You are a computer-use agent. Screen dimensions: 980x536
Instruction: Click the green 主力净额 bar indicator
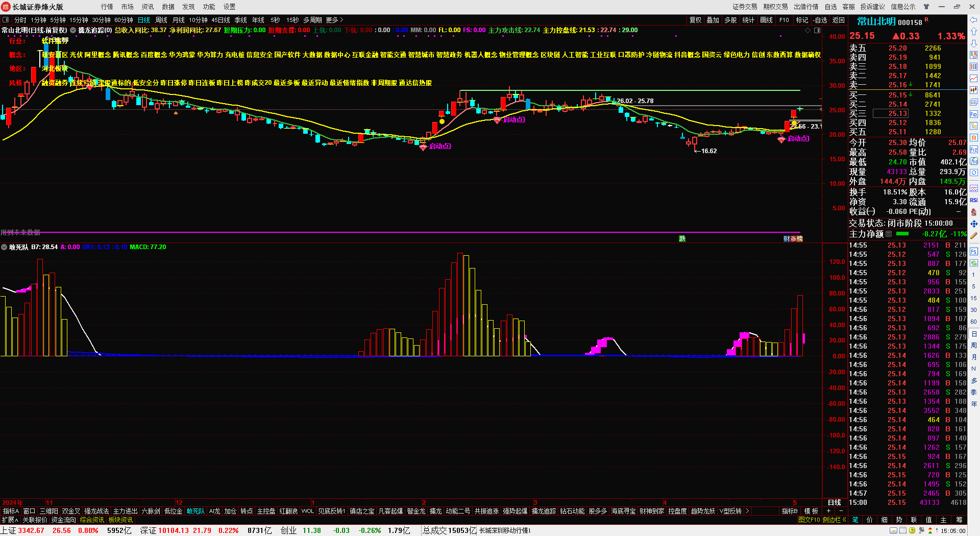tap(902, 234)
